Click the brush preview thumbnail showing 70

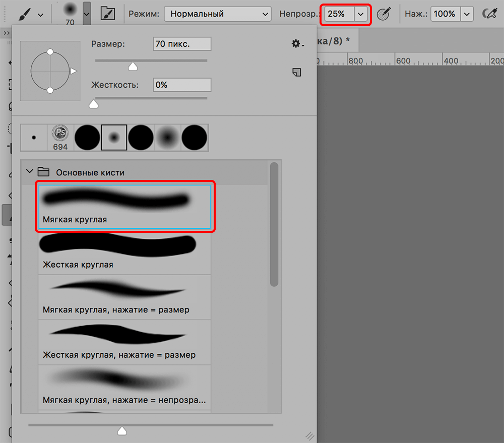(x=70, y=13)
